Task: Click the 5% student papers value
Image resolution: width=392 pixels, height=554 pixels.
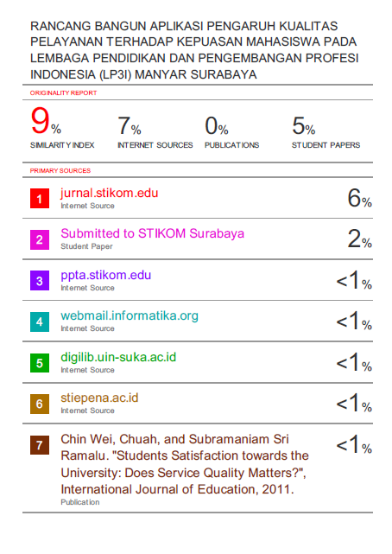Action: tap(303, 126)
